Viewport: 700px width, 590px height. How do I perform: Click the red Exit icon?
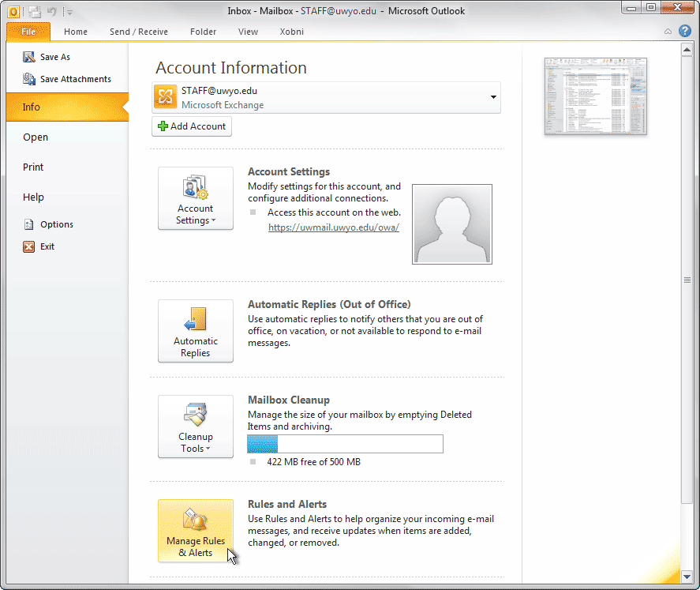click(28, 246)
